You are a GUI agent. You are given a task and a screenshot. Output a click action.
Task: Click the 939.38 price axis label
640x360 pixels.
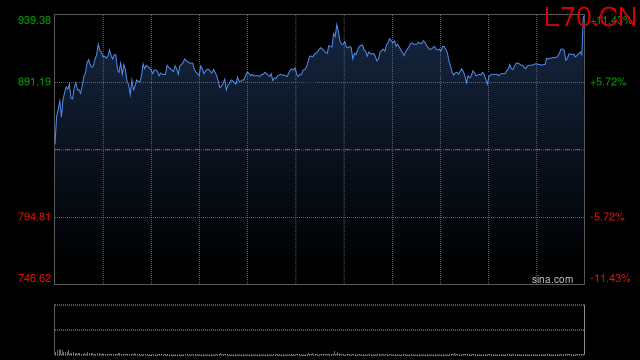34,20
